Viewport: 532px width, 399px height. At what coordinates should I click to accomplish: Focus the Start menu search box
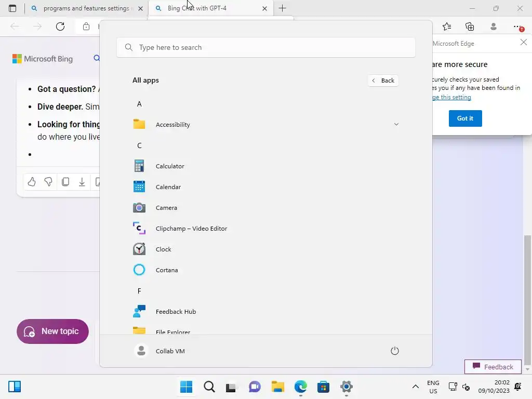(265, 47)
